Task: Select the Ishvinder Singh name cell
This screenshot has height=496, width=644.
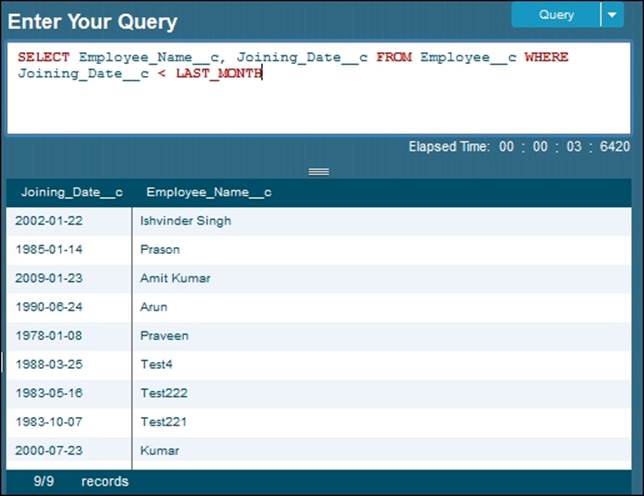Action: tap(186, 221)
